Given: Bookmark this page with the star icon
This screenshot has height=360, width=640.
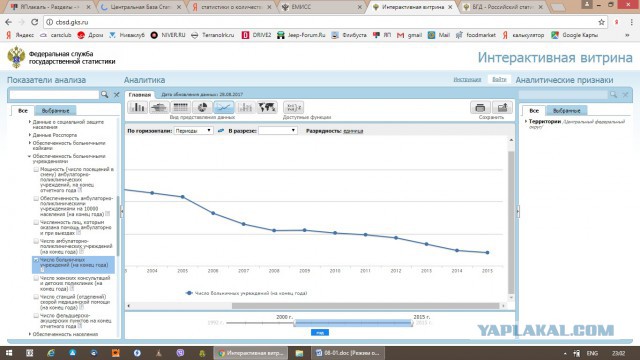Looking at the screenshot, I should click(601, 22).
